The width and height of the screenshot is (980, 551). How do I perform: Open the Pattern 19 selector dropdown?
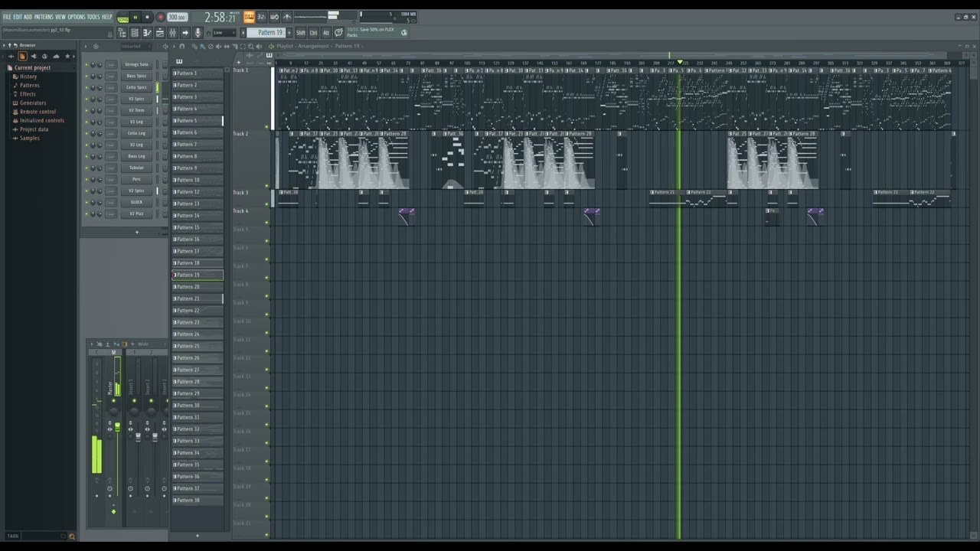pyautogui.click(x=266, y=33)
